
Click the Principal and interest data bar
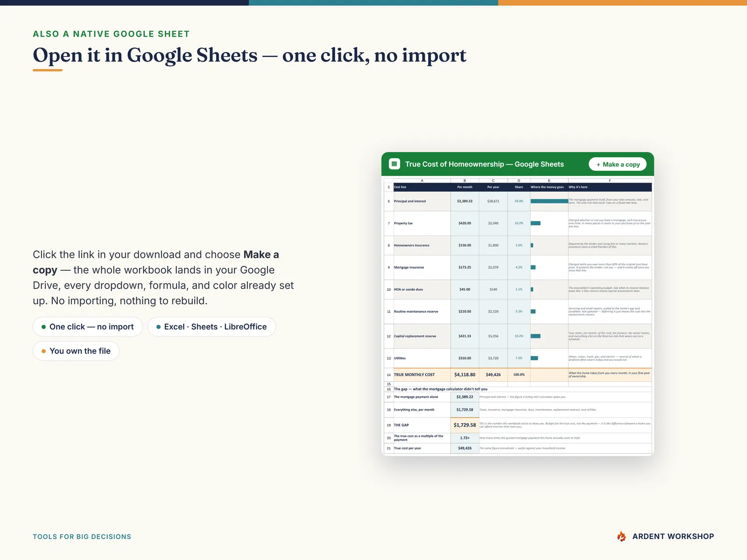tap(549, 201)
